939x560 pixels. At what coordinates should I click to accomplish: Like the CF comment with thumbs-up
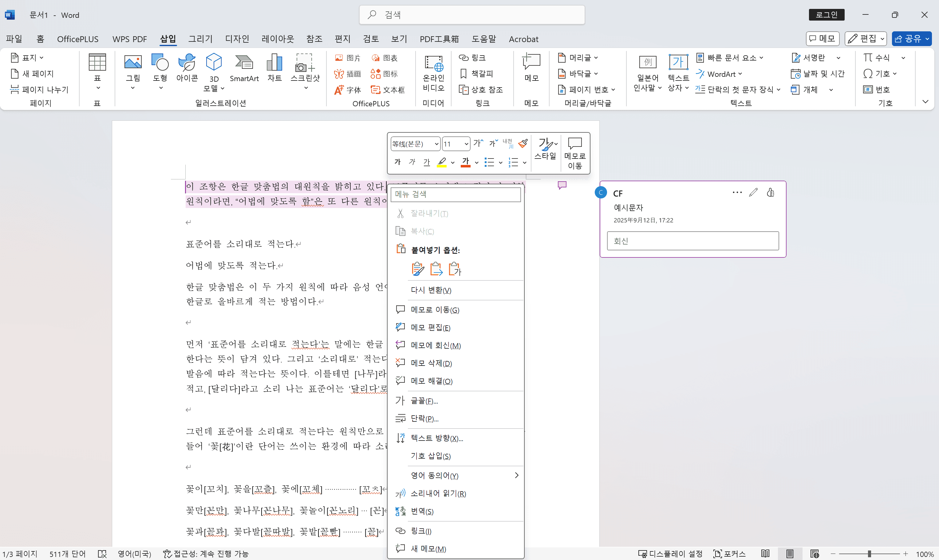click(771, 193)
